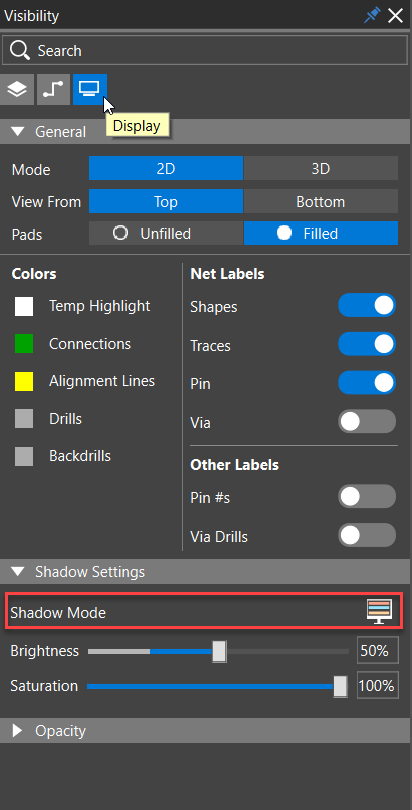
Task: Change the Alignment Lines yellow swatch
Action: (x=24, y=381)
